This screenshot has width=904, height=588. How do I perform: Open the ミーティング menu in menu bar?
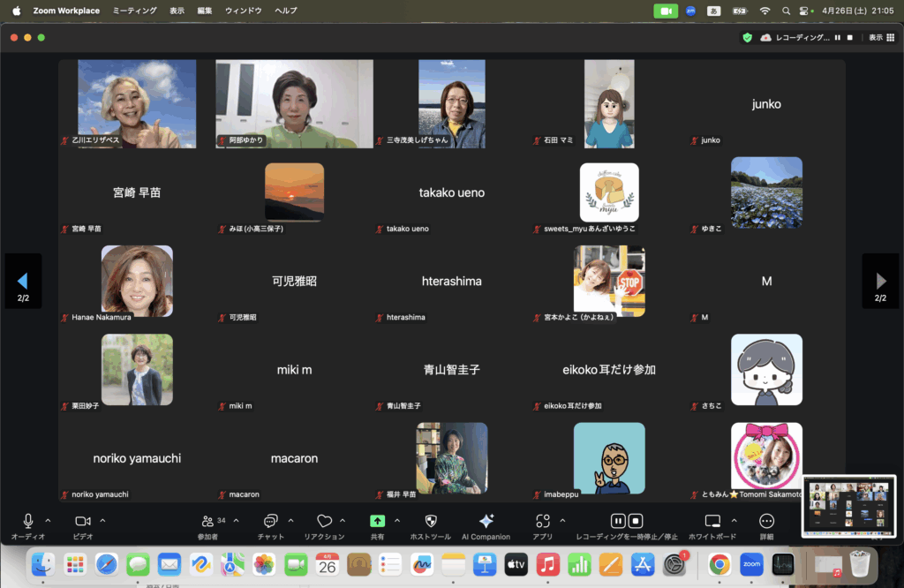[135, 11]
